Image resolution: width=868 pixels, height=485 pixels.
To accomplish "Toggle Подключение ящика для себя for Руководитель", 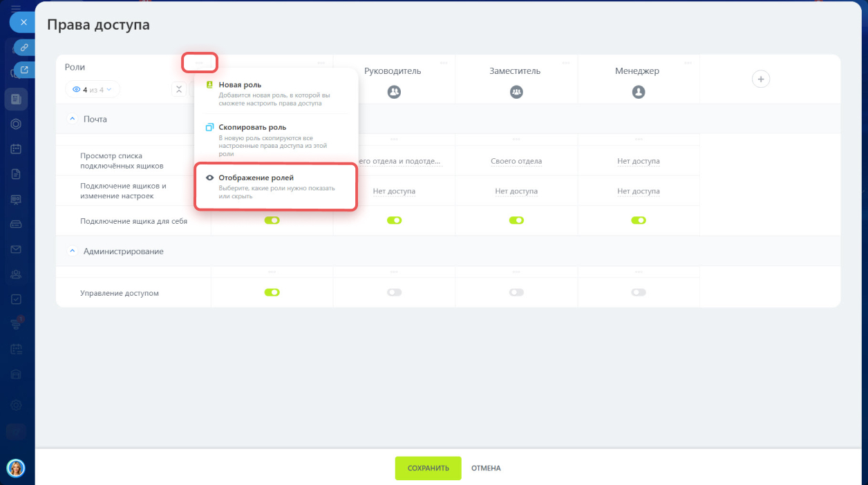I will [394, 220].
